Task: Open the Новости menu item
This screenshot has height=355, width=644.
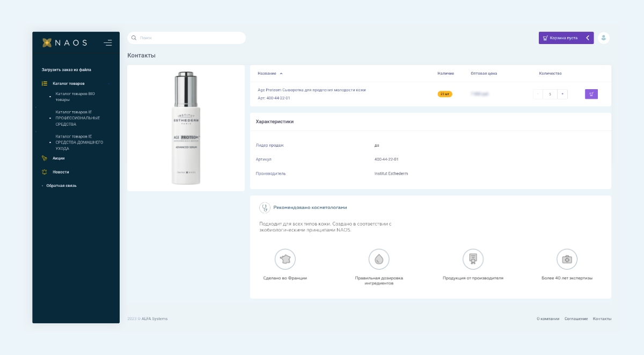Action: [x=61, y=172]
